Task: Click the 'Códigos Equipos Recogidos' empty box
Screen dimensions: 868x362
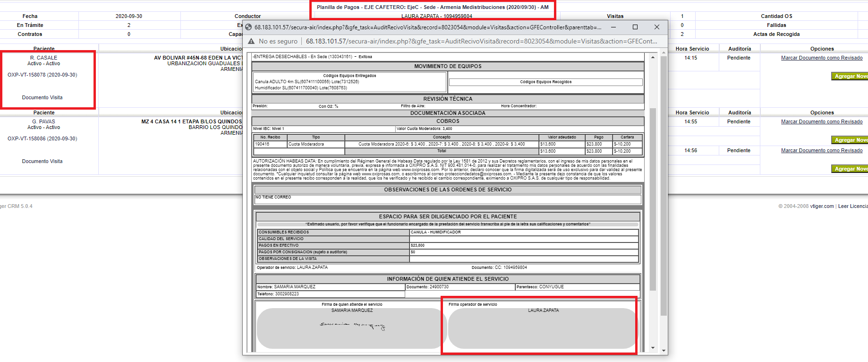Action: [545, 82]
